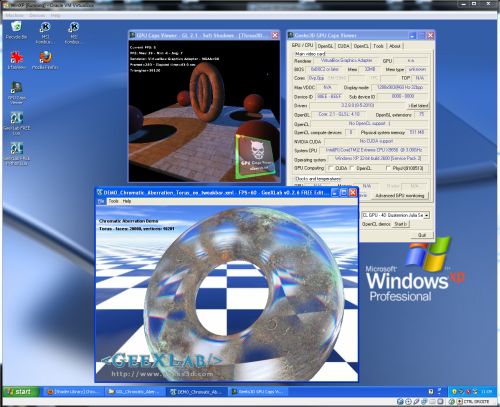Image resolution: width=500 pixels, height=407 pixels.
Task: Open the bottom GeeXLab desktop shortcut
Action: 16,154
